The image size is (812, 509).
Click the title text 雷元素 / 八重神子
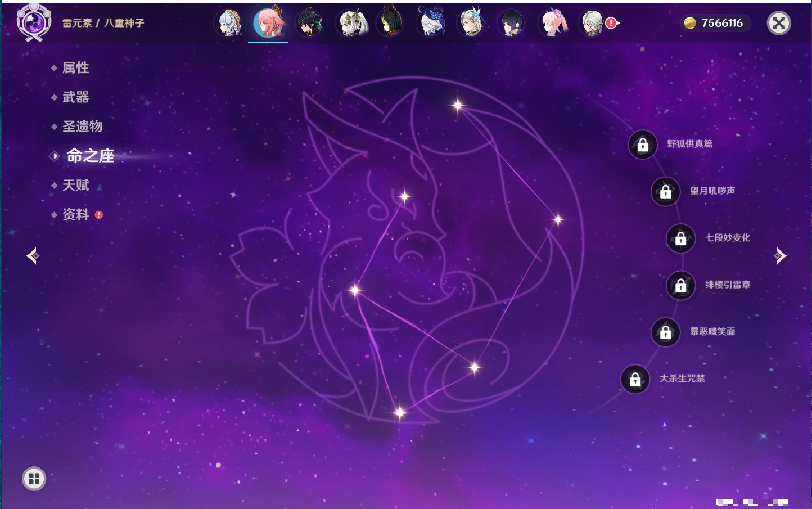coord(103,23)
